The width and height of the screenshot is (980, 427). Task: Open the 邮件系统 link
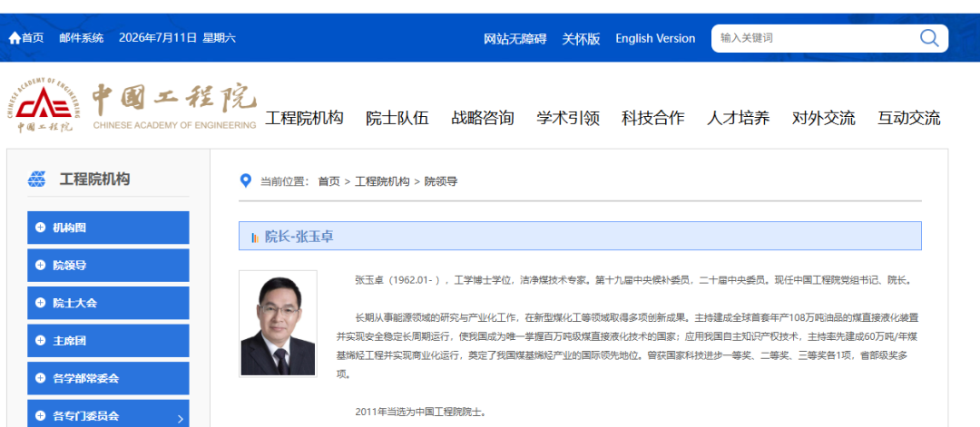82,38
